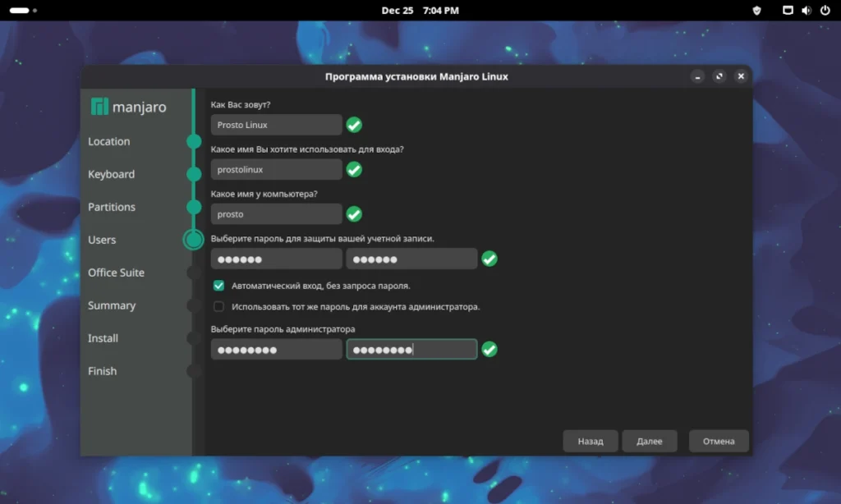Go to the Location step
Image resolution: width=841 pixels, height=504 pixels.
109,141
